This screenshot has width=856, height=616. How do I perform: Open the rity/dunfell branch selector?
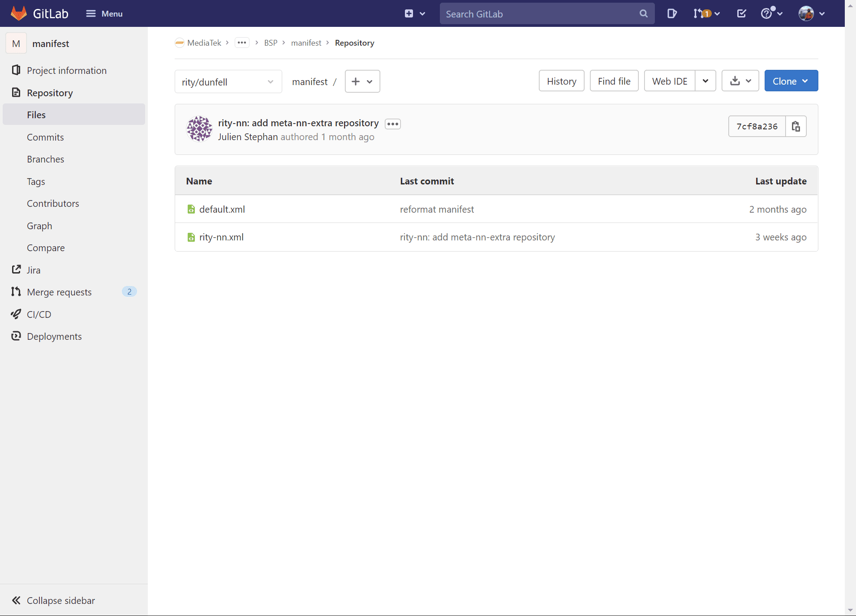(228, 81)
